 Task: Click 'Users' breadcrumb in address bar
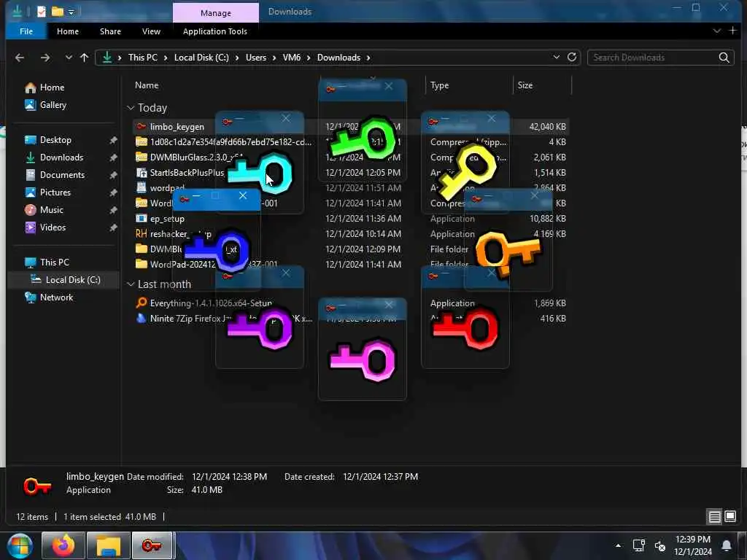(256, 57)
